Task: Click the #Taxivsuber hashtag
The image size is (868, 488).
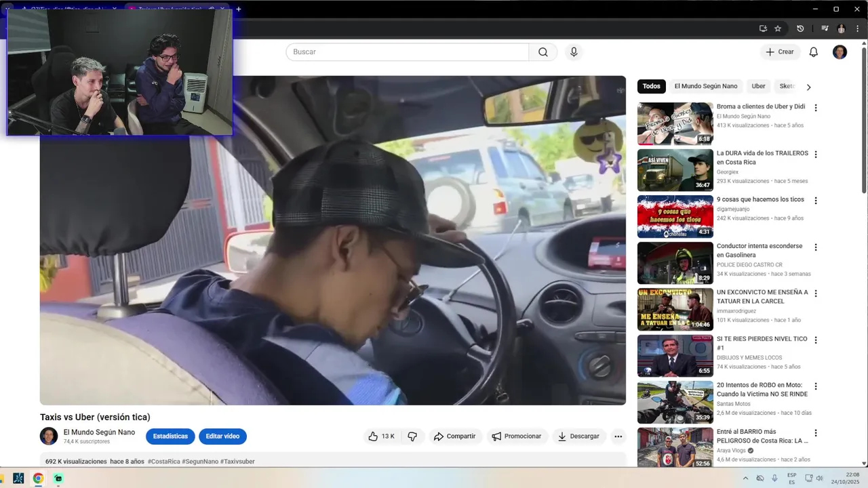Action: [237, 462]
